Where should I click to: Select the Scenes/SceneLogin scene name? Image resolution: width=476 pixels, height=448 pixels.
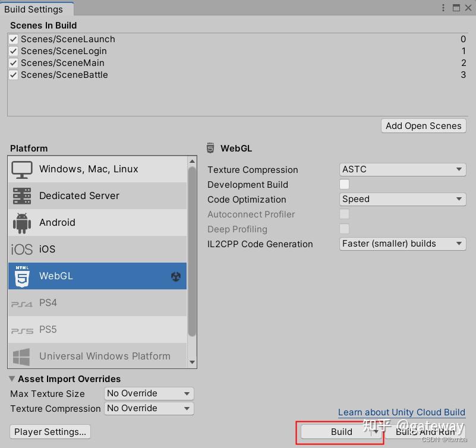click(x=64, y=51)
